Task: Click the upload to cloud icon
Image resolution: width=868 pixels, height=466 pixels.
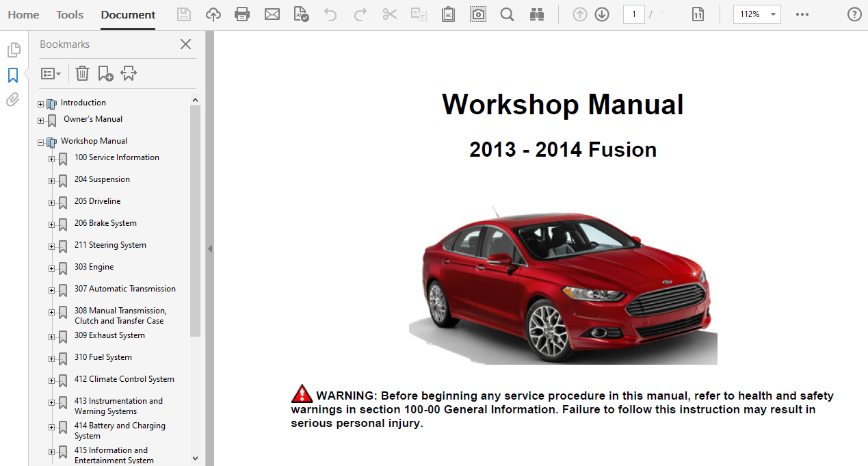Action: pyautogui.click(x=213, y=14)
